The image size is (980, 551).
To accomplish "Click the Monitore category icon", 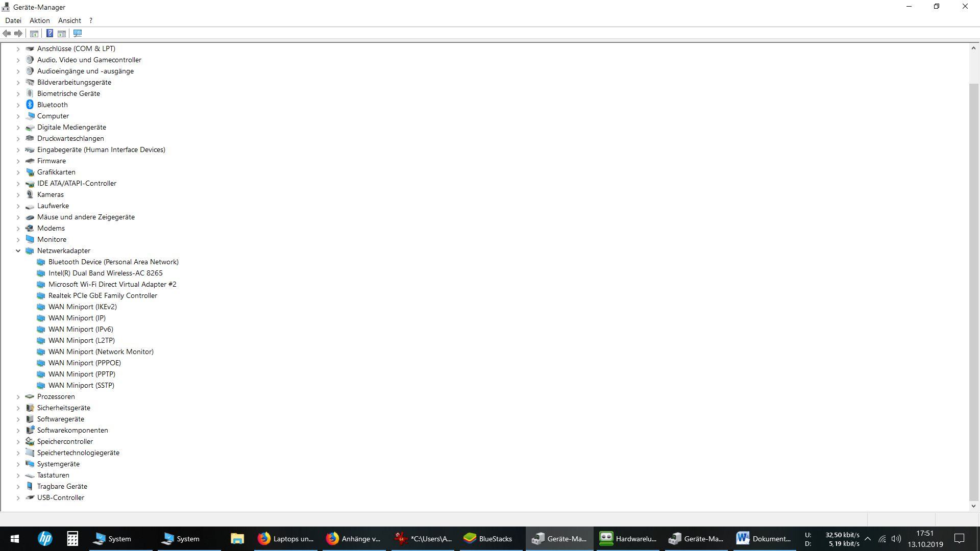I will (x=30, y=239).
